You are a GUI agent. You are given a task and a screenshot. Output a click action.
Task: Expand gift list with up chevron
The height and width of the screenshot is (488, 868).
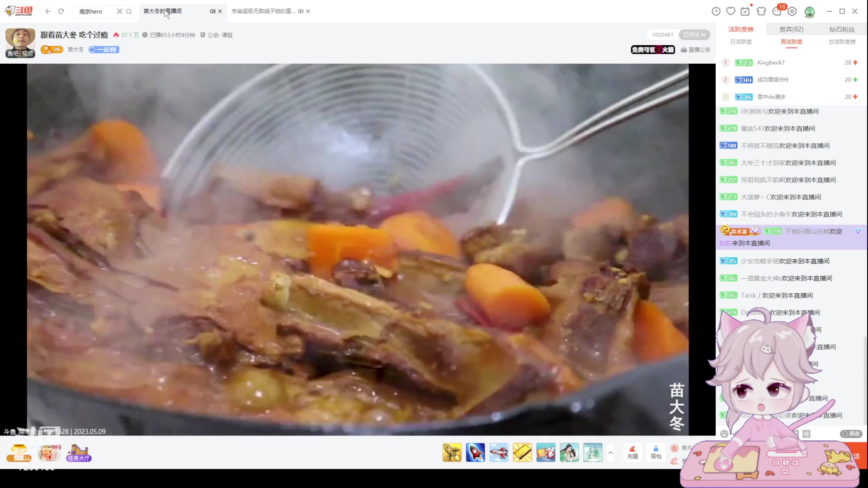pos(610,452)
